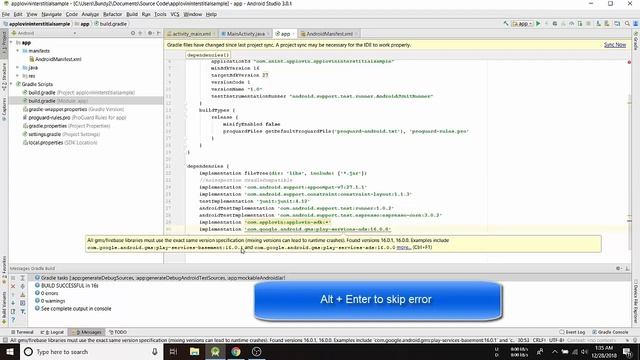This screenshot has height=360, width=640.
Task: Click the export icon in Messages panel
Action: 13,311
